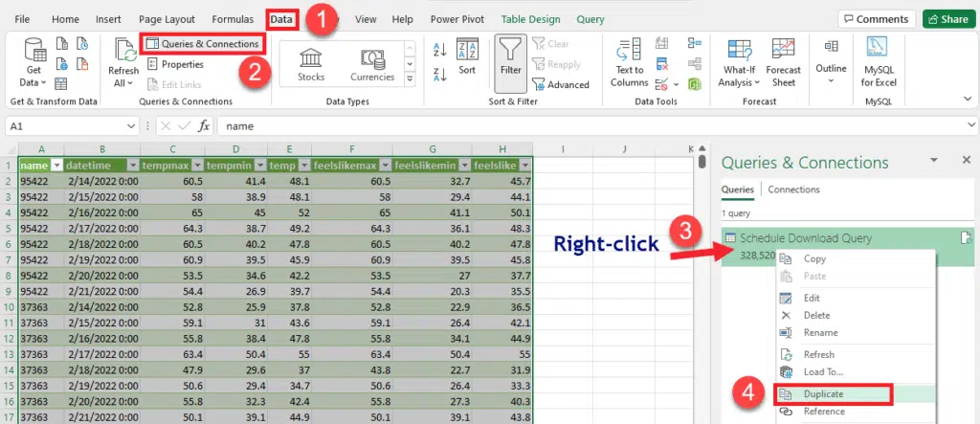
Task: Expand the tempmax column filter arrow
Action: pos(196,166)
